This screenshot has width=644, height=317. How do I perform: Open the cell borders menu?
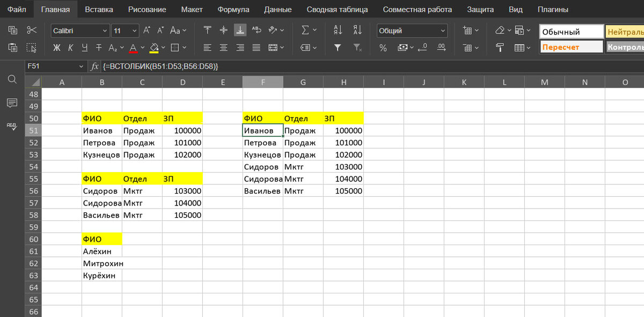178,48
